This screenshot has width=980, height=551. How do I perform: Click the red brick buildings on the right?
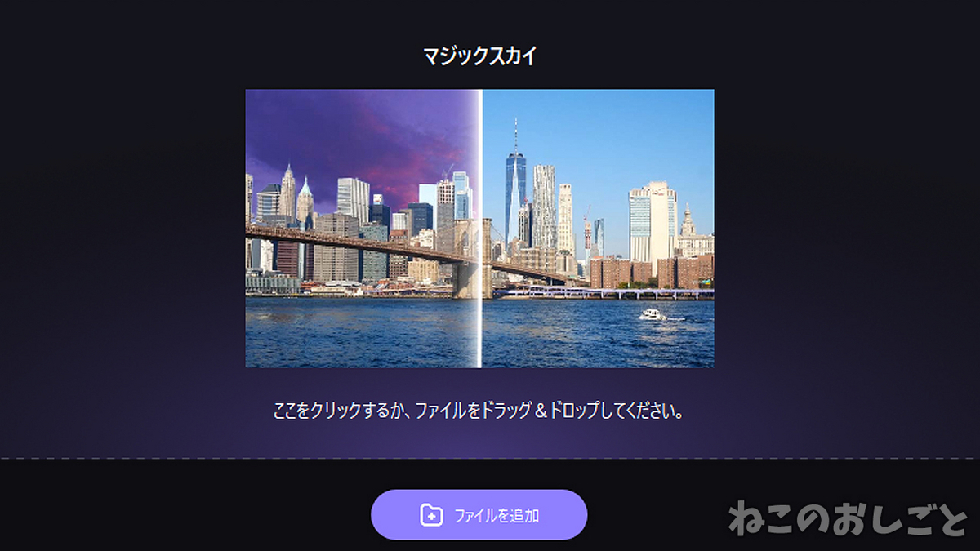pyautogui.click(x=651, y=272)
